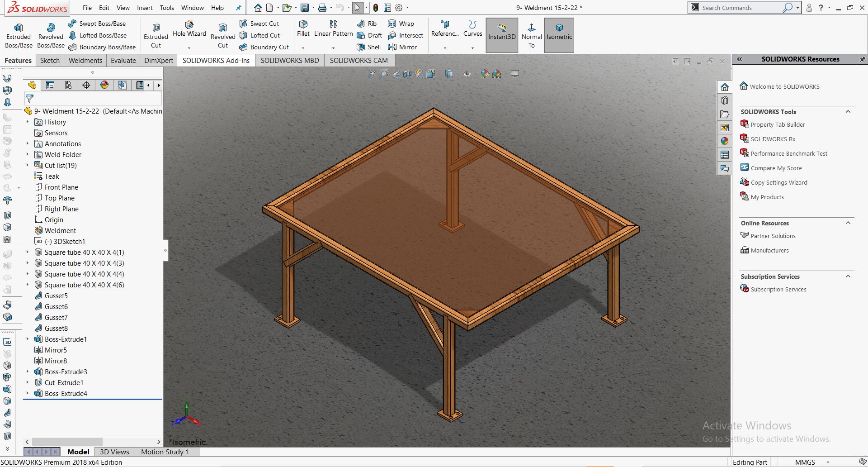Choose the Lofted Cut command
This screenshot has height=467, width=868.
[x=259, y=35]
